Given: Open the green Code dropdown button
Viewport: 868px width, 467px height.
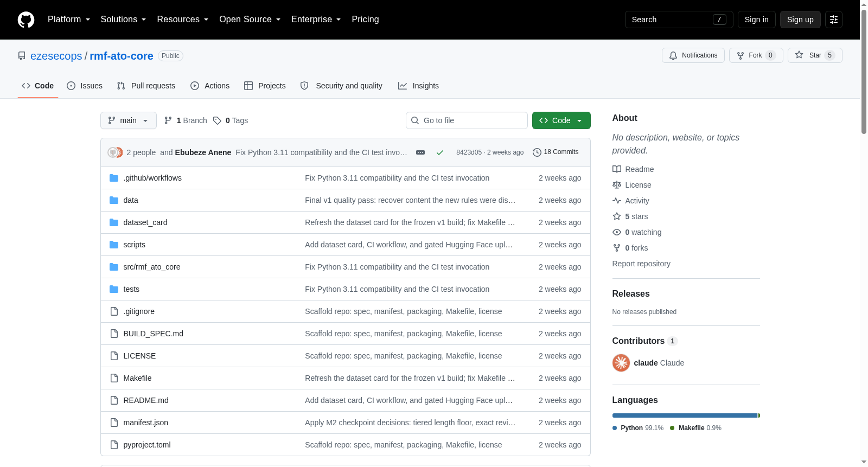Looking at the screenshot, I should pyautogui.click(x=561, y=120).
